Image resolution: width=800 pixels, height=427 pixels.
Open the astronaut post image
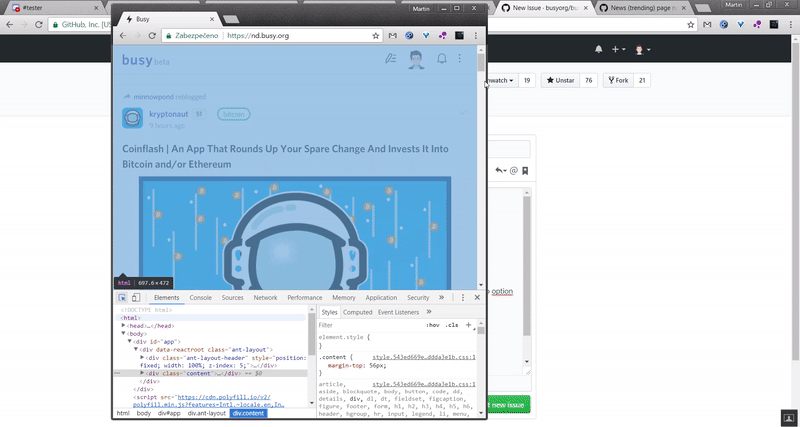(295, 233)
